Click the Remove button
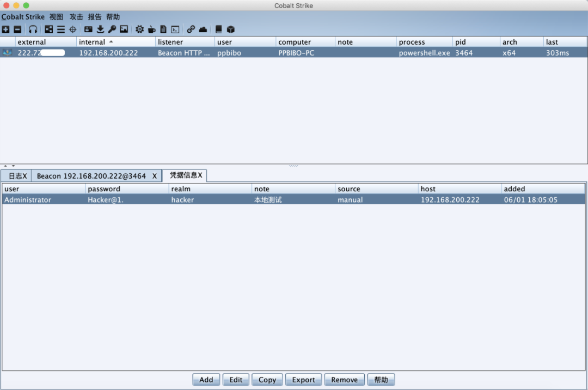Screen dimensions: 588x390 pos(344,380)
